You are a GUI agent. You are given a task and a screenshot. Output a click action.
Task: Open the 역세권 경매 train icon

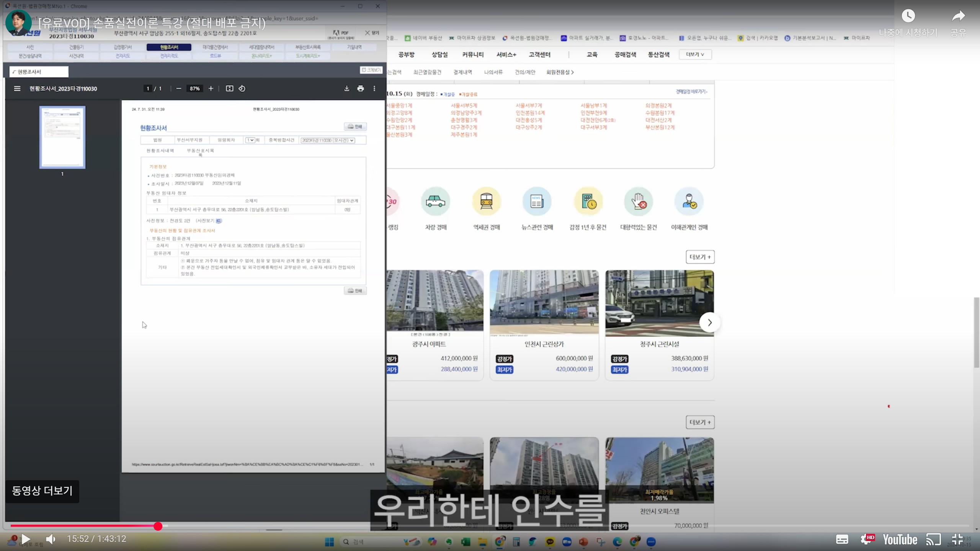(486, 202)
